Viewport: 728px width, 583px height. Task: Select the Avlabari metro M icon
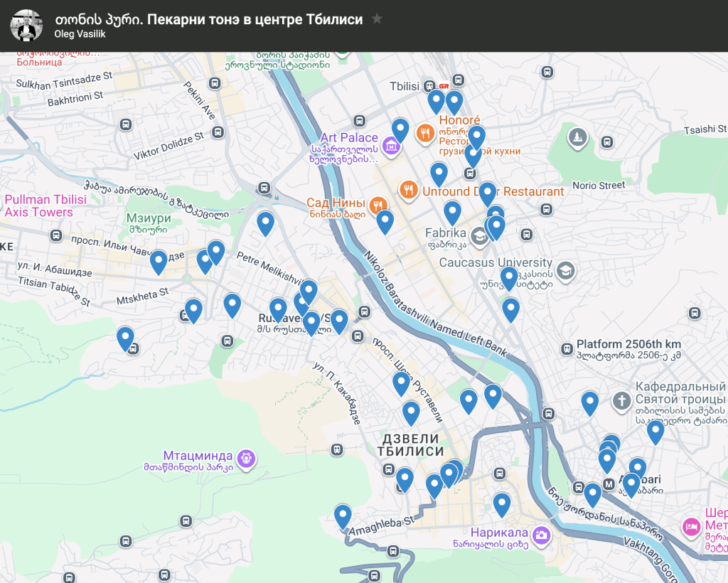tap(609, 484)
